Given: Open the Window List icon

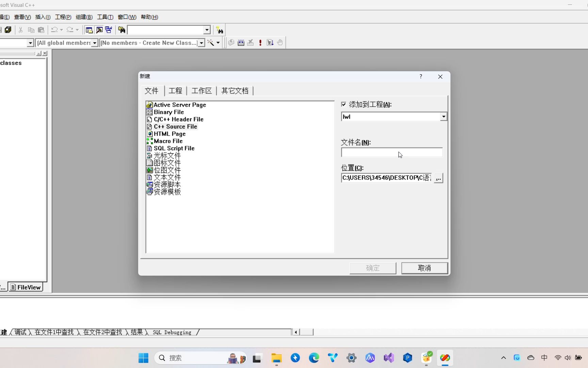Looking at the screenshot, I should pos(109,30).
